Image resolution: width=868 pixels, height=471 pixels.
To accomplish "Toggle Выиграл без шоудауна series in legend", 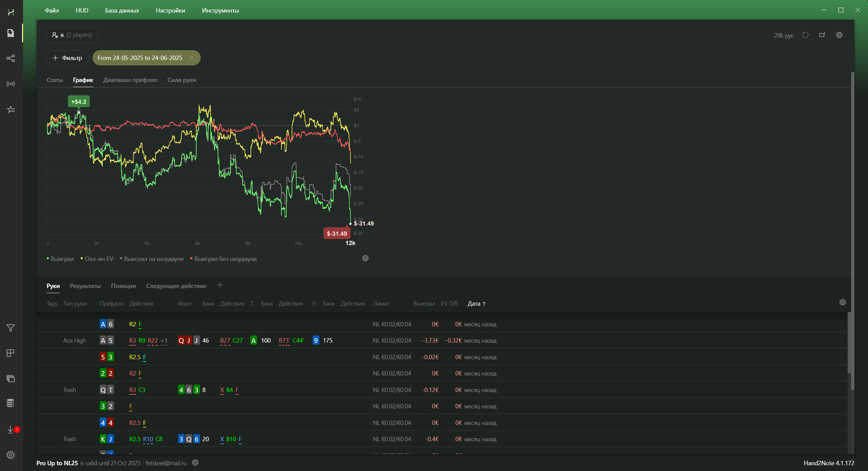I will 223,259.
